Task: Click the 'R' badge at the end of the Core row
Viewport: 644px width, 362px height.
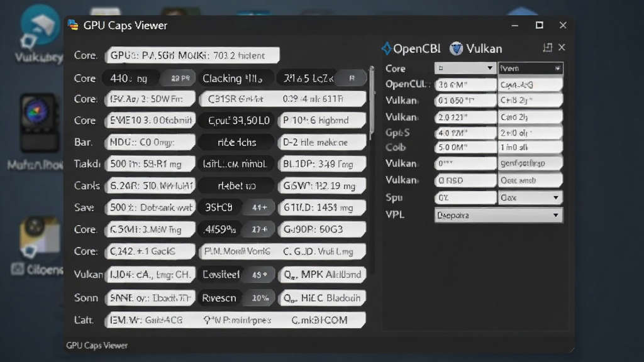Action: click(351, 79)
